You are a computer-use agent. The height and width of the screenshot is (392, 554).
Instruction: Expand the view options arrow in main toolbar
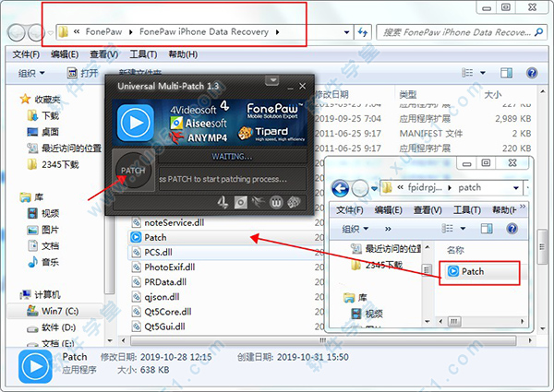coord(483,73)
